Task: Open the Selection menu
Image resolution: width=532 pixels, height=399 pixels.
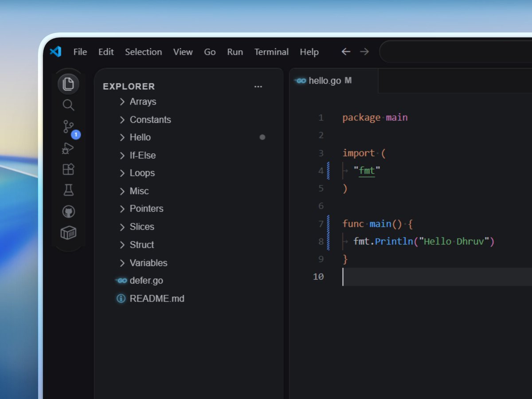Action: click(144, 52)
